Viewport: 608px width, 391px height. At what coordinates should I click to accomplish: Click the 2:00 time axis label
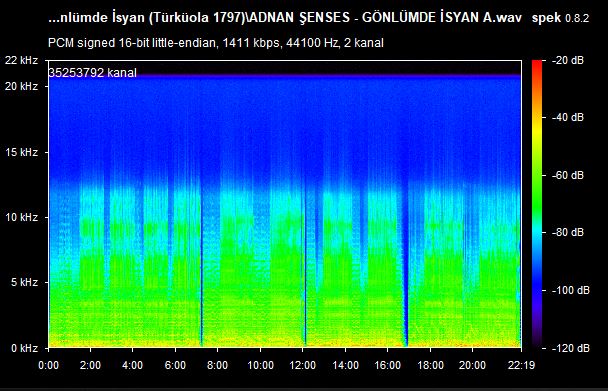(x=91, y=365)
